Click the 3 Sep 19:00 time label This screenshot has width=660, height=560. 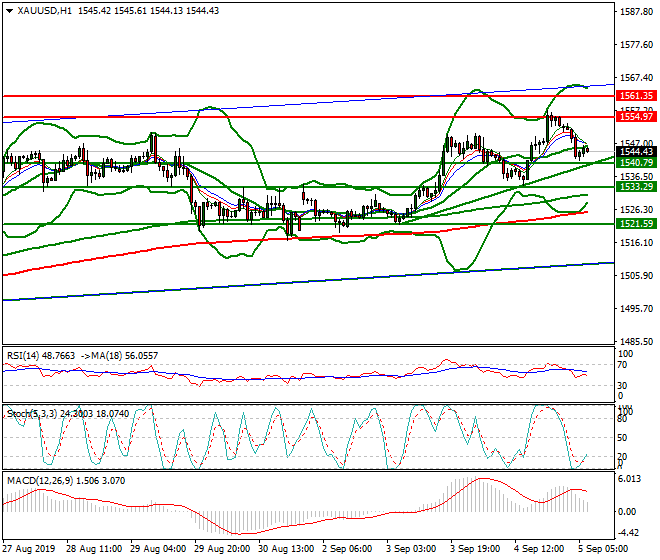pos(475,549)
